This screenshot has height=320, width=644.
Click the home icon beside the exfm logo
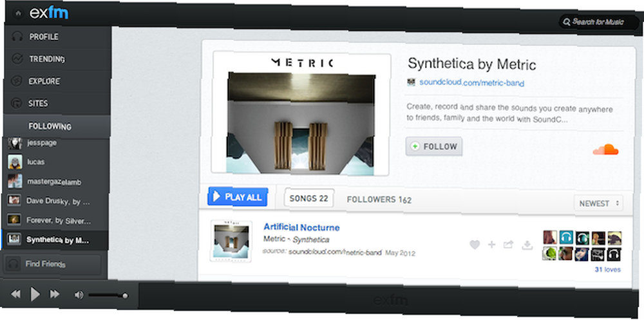tap(17, 13)
